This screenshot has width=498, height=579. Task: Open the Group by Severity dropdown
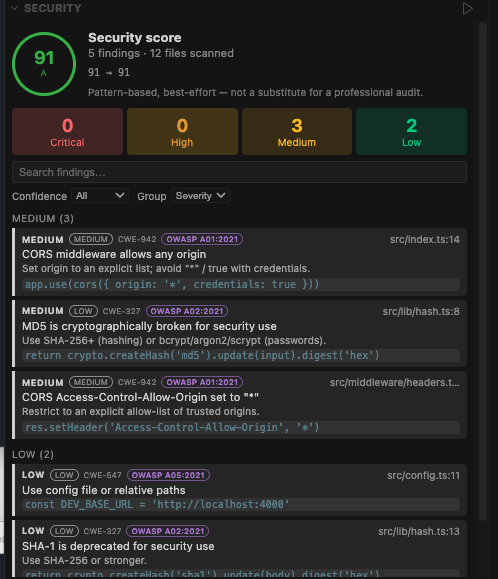tap(200, 196)
